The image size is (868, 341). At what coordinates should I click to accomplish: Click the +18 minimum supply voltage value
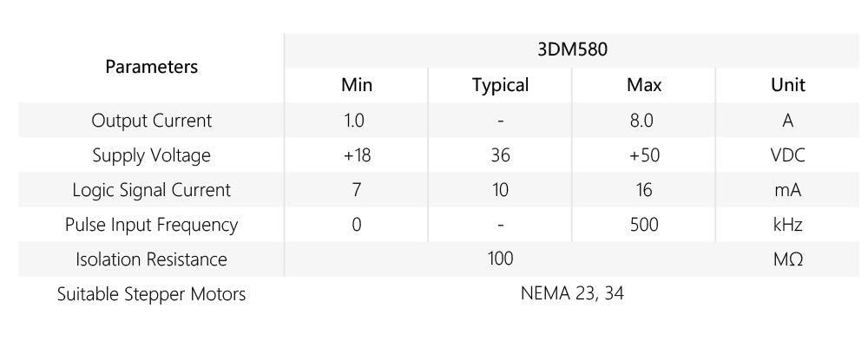click(357, 155)
